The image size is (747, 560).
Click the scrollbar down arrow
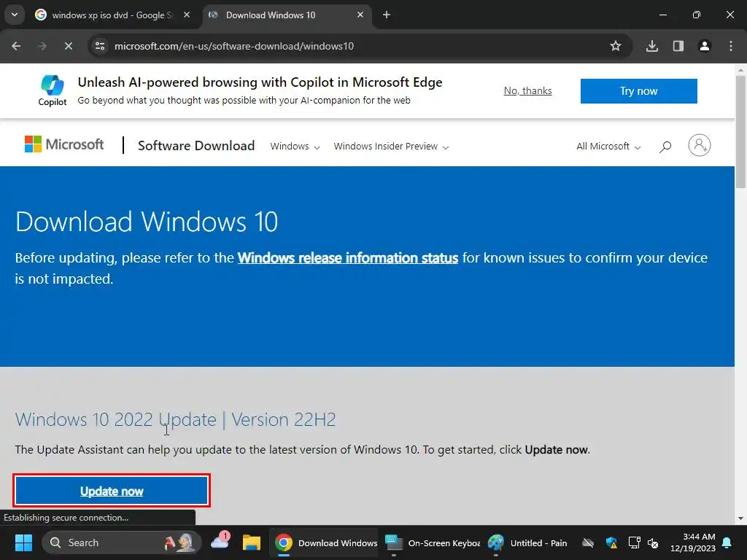tap(741, 518)
